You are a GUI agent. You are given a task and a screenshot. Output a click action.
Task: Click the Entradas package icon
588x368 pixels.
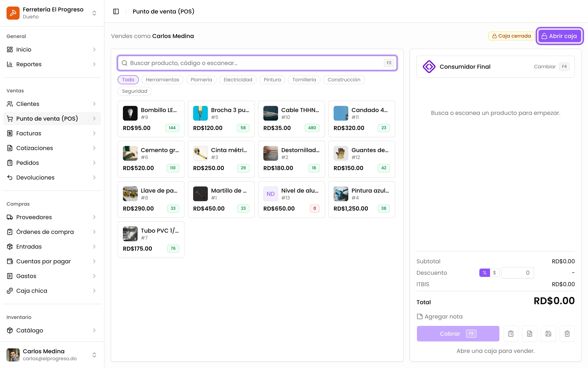click(10, 247)
